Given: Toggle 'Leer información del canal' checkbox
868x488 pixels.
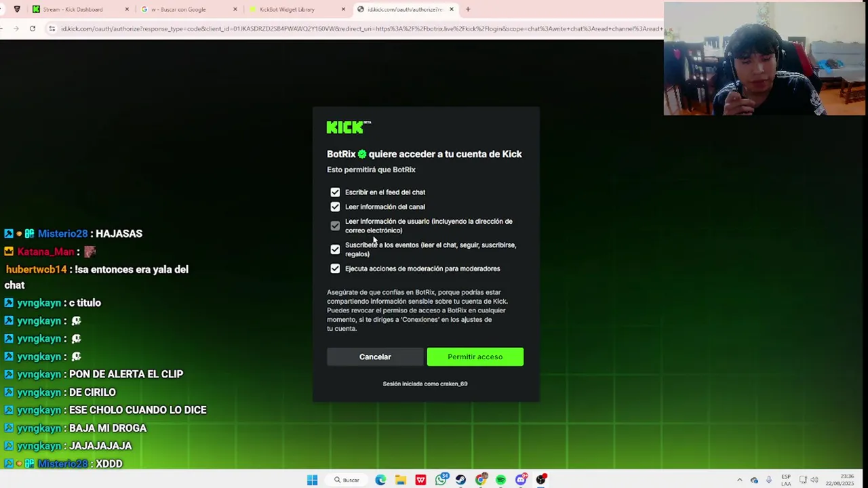Looking at the screenshot, I should 335,207.
